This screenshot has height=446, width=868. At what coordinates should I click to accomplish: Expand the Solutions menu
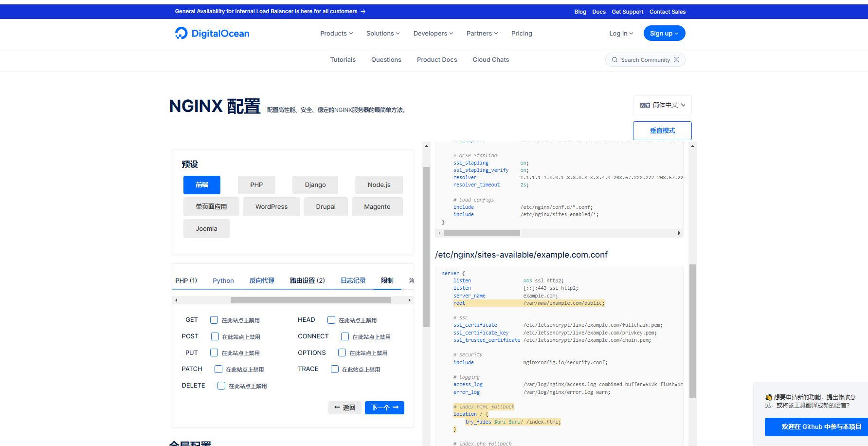click(x=383, y=33)
